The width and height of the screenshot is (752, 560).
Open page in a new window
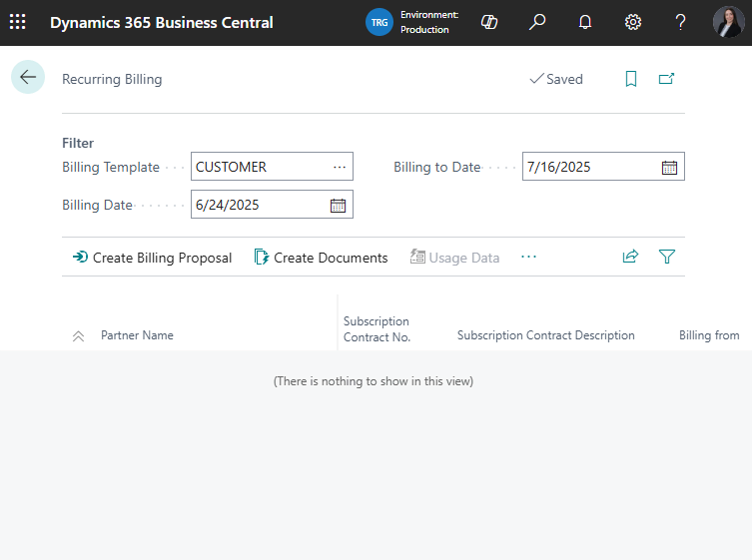(x=666, y=79)
